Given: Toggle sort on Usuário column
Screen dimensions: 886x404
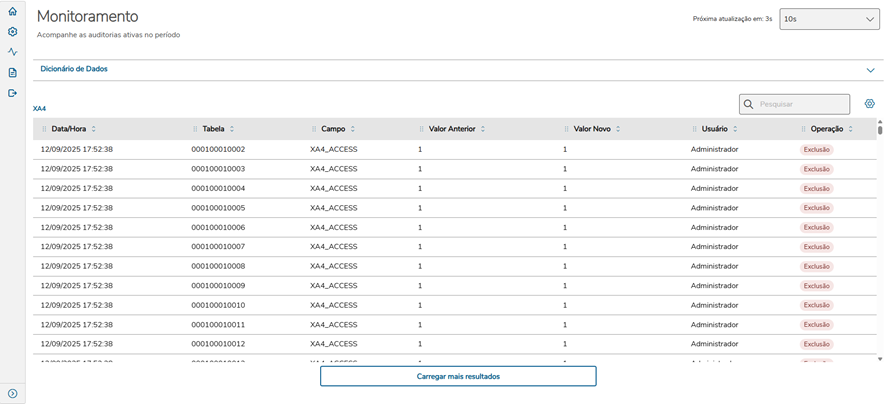Looking at the screenshot, I should [735, 129].
